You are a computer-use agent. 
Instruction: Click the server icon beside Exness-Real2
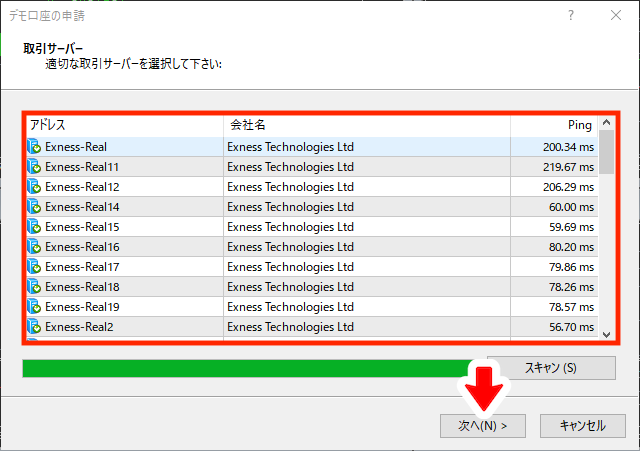[x=34, y=327]
